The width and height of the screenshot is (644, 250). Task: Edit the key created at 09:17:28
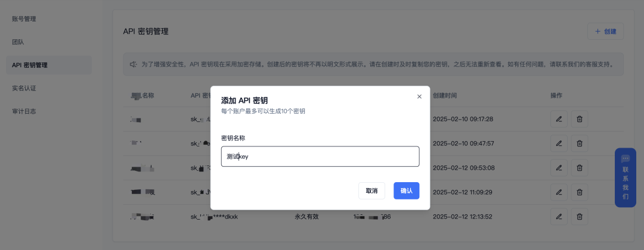(559, 119)
